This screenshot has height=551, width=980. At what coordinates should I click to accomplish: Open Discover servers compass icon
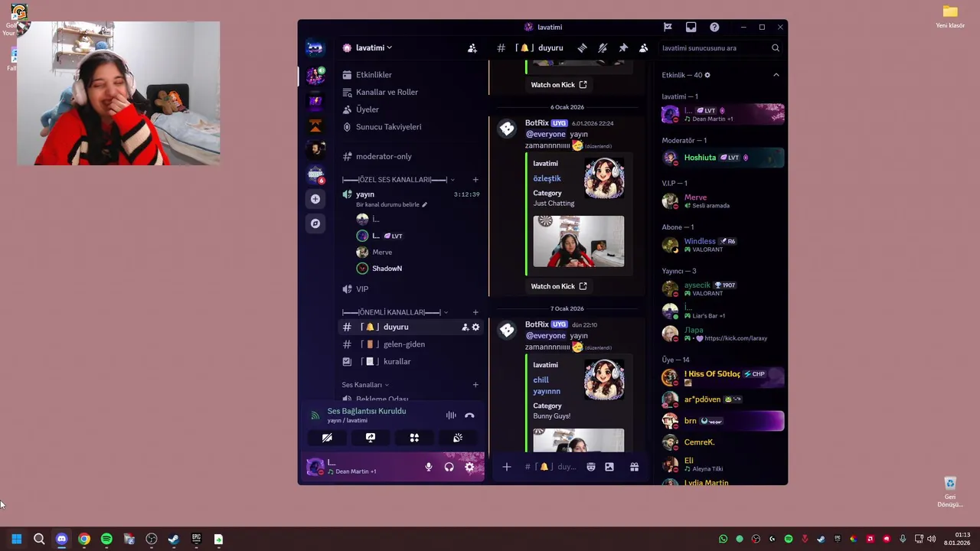point(315,223)
